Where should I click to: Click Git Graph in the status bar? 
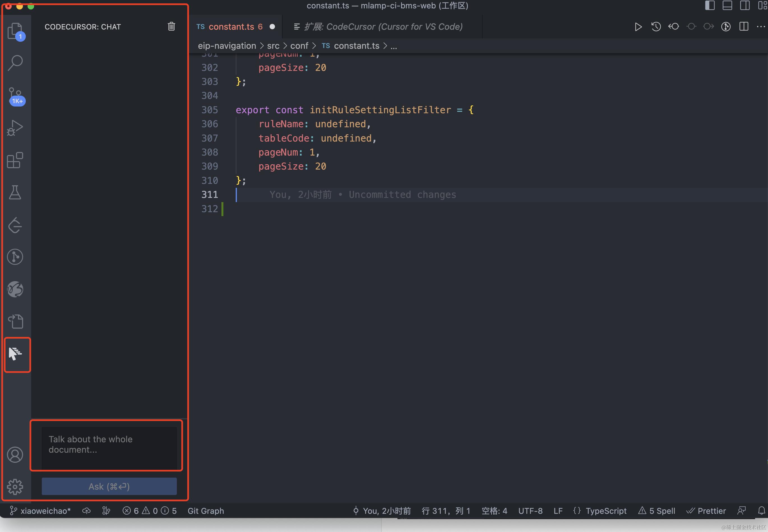point(206,511)
